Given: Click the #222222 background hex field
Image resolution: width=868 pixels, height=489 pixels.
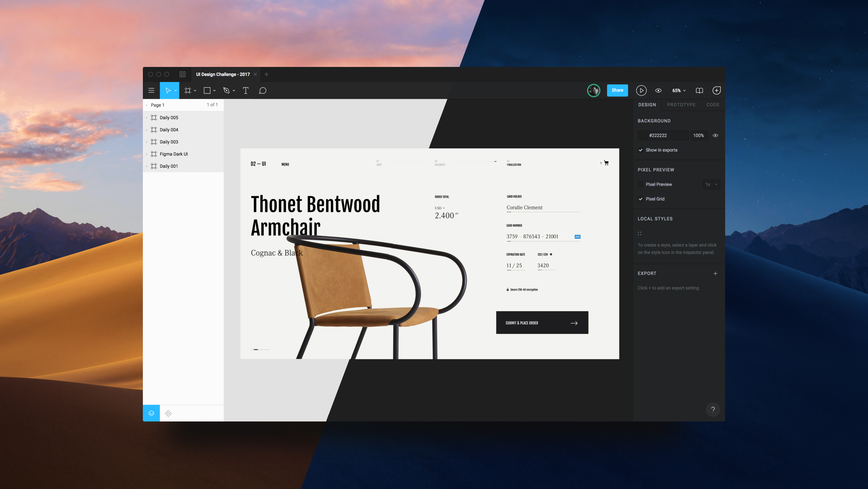Looking at the screenshot, I should coord(663,135).
